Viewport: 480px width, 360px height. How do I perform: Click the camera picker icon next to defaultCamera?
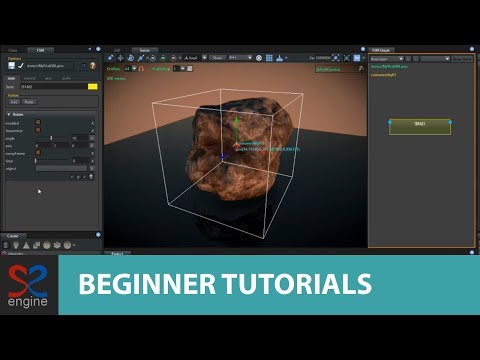(x=361, y=69)
